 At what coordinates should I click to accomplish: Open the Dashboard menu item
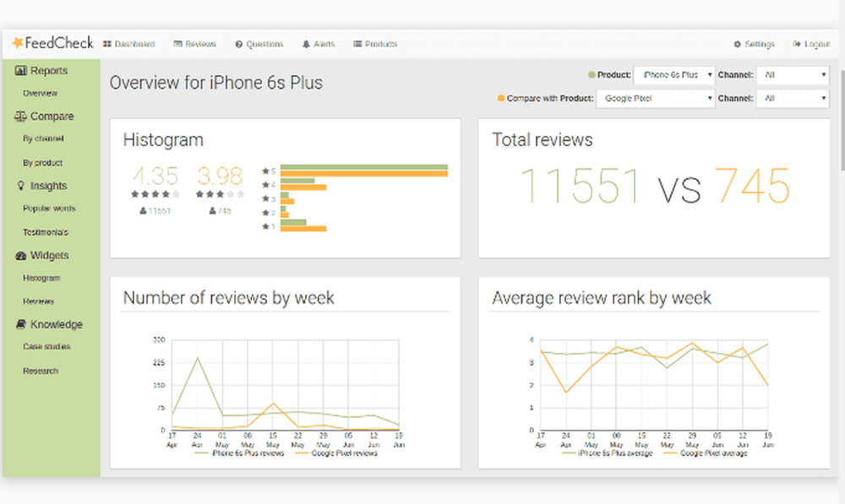[128, 44]
